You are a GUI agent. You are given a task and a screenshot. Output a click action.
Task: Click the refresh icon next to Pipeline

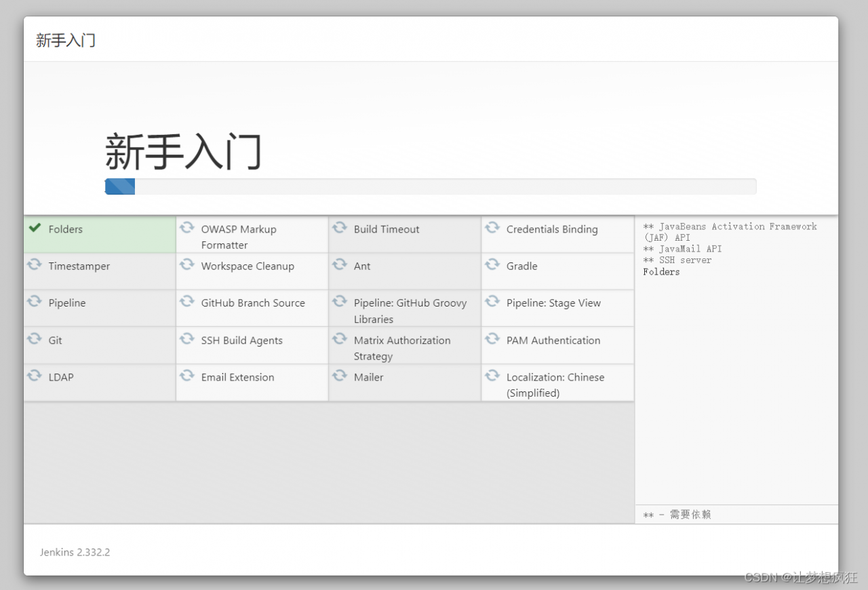tap(35, 301)
